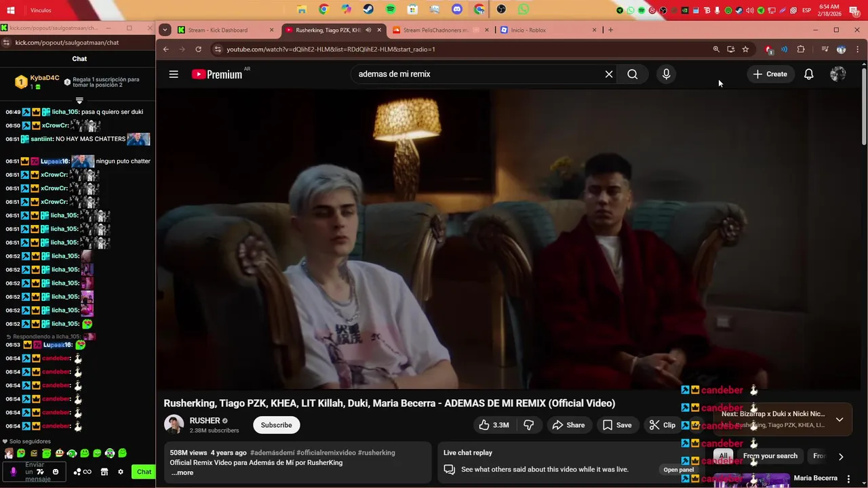868x488 pixels.
Task: Dislike the video with thumbs down
Action: coord(529,425)
